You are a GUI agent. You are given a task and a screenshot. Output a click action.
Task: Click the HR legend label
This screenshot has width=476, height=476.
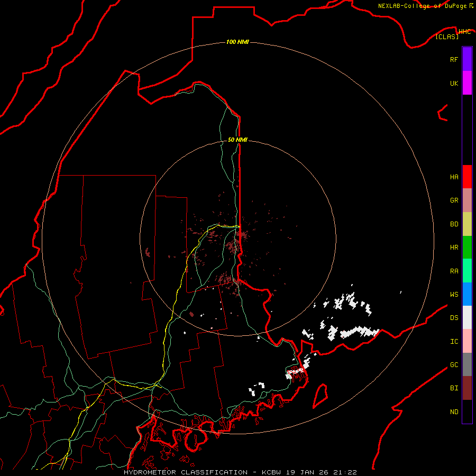pyautogui.click(x=454, y=248)
